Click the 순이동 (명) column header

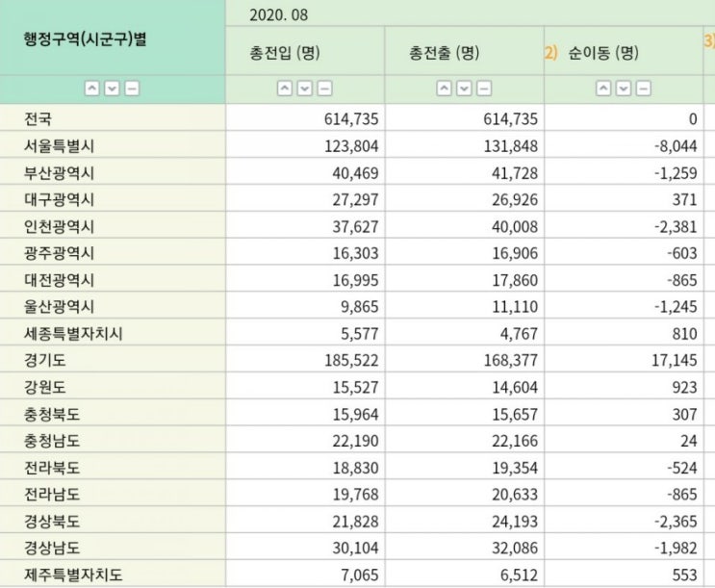(602, 53)
